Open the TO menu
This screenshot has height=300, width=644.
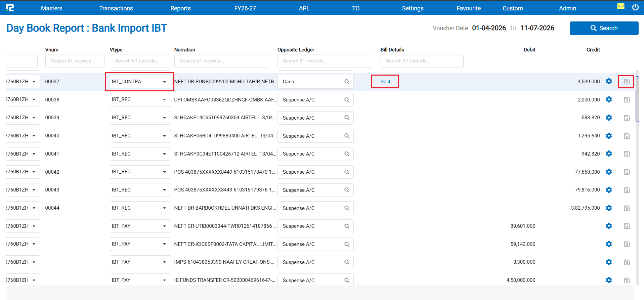pyautogui.click(x=356, y=8)
